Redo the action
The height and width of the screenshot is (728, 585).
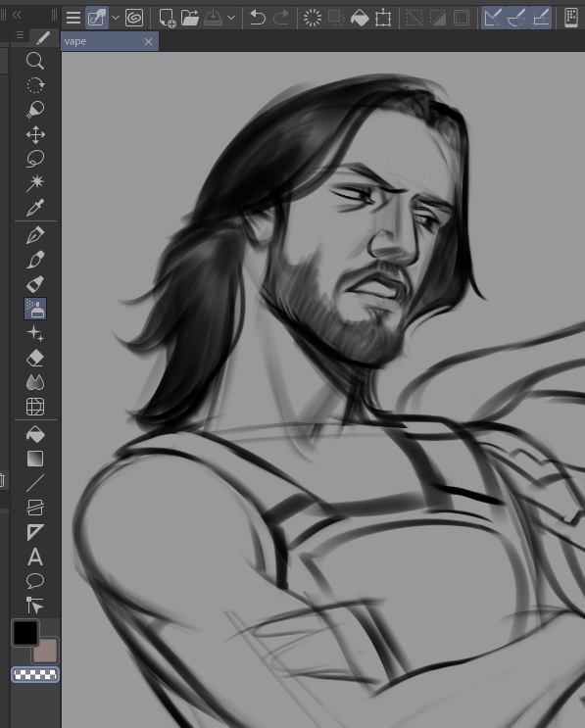tap(281, 18)
